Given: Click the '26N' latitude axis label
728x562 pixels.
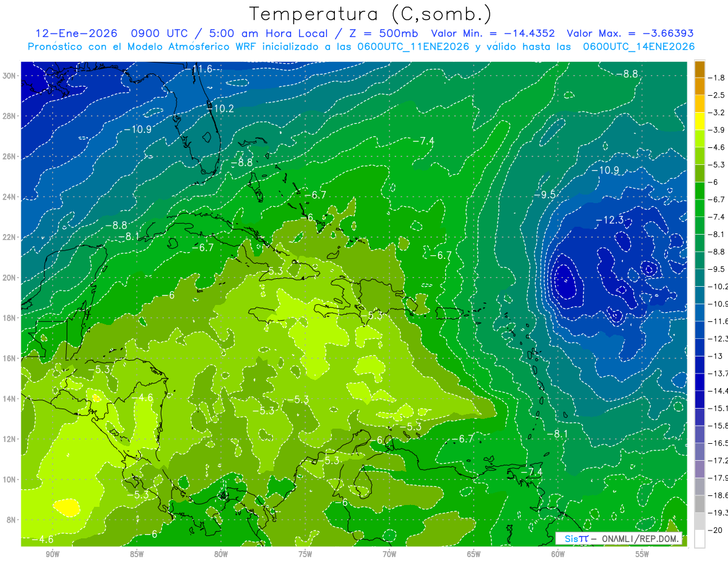Looking at the screenshot, I should (10, 156).
